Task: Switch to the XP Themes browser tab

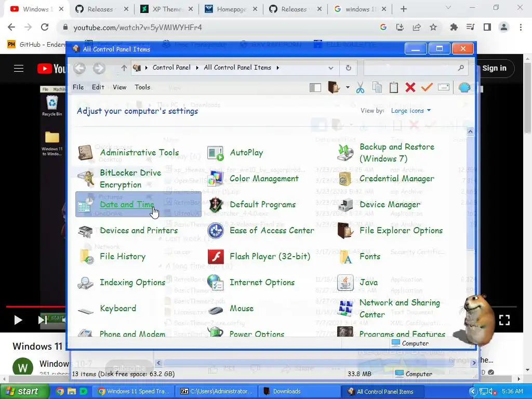Action: point(166,9)
